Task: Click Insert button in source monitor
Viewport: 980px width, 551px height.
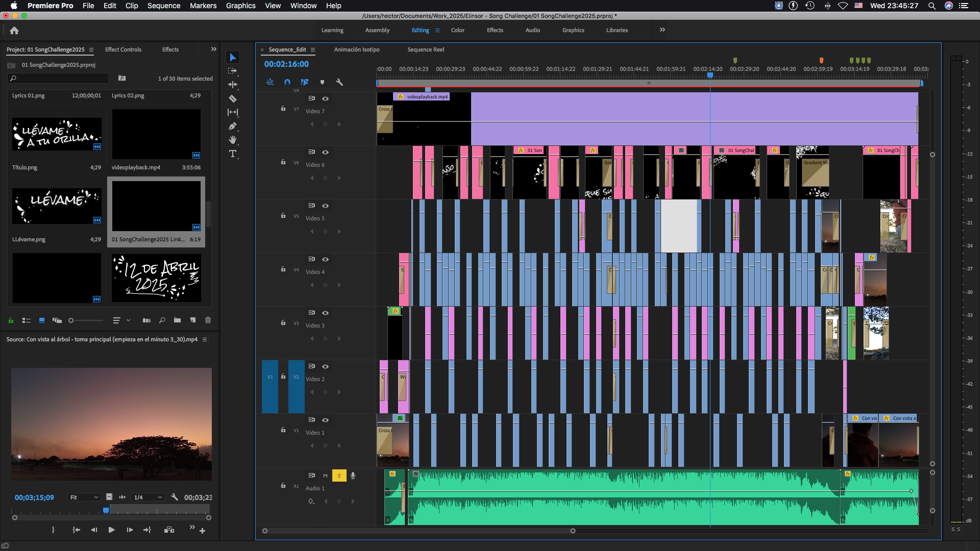Action: [x=169, y=530]
